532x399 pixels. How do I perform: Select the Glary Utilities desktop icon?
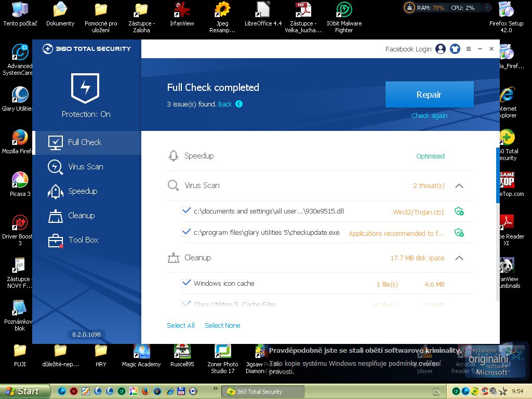pyautogui.click(x=19, y=99)
